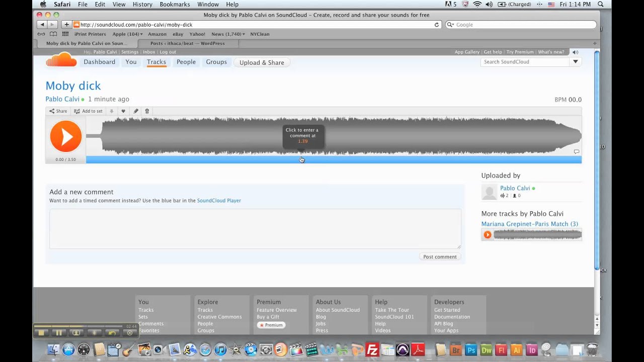The width and height of the screenshot is (644, 362).
Task: Open Inbox in the top user bar
Action: tap(149, 52)
